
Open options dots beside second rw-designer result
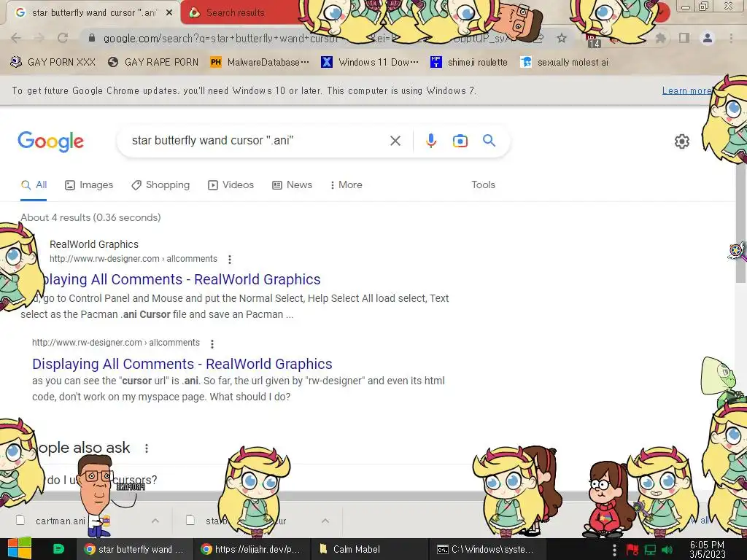pos(212,343)
